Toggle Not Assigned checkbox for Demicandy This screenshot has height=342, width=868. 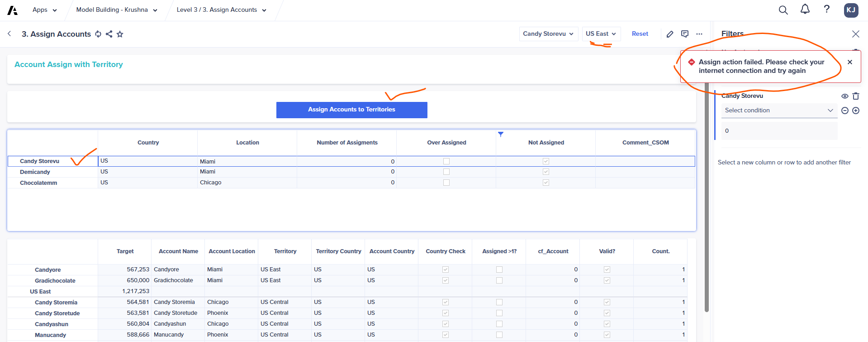(x=546, y=172)
